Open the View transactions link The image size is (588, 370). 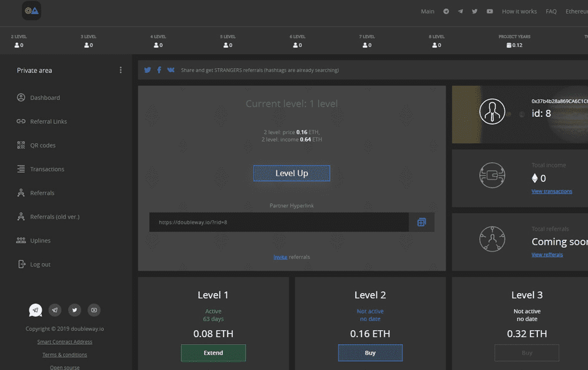click(552, 191)
